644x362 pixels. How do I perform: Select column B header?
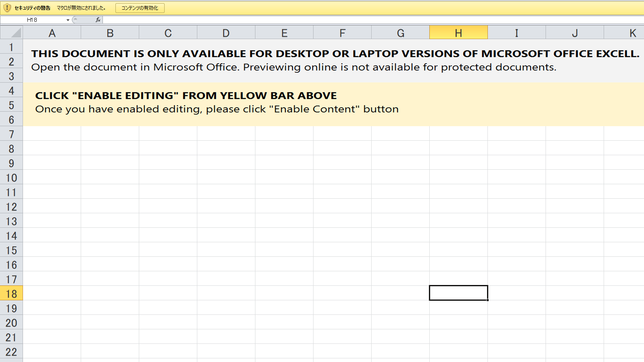point(110,33)
